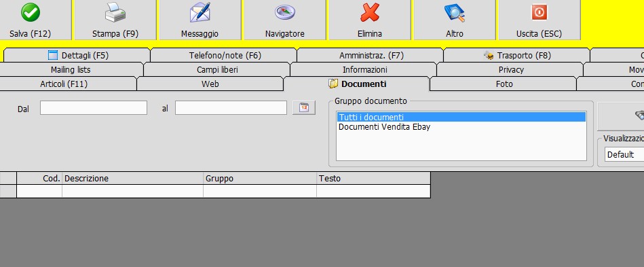644x267 pixels.
Task: Click the al date input field
Action: coord(231,108)
